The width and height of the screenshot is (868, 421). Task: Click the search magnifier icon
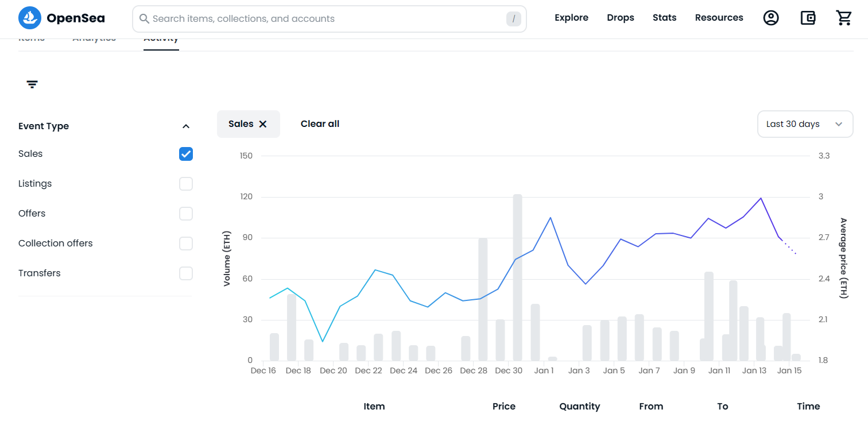(145, 19)
